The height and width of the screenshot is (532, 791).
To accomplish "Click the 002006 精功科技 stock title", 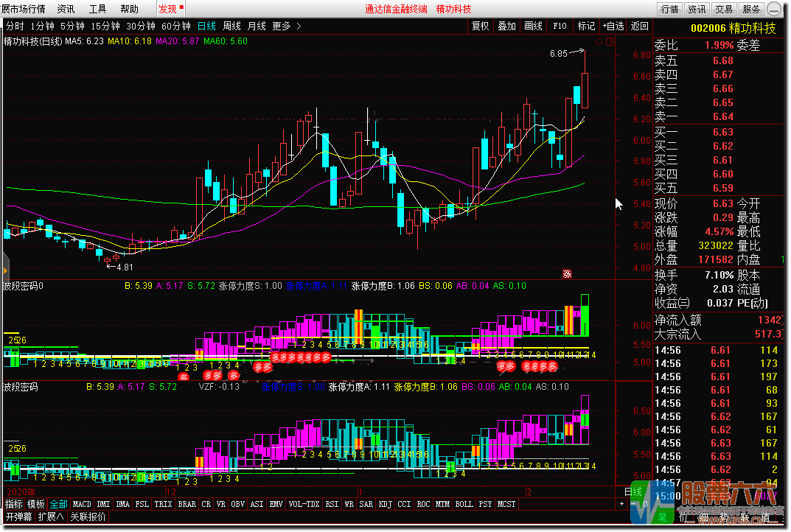I will coord(733,28).
